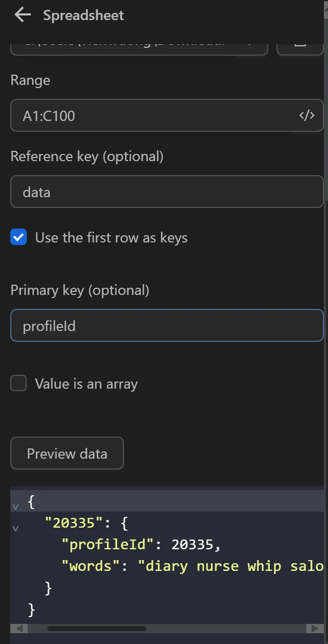
Task: Navigate back using the arrow icon
Action: tap(22, 14)
